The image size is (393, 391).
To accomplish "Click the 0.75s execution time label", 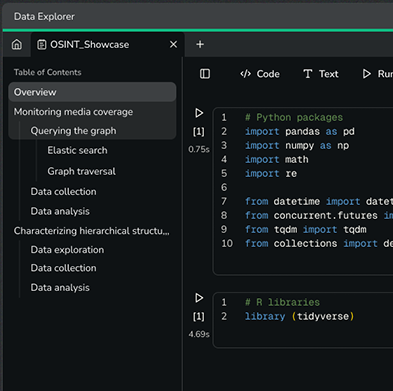I will 199,149.
